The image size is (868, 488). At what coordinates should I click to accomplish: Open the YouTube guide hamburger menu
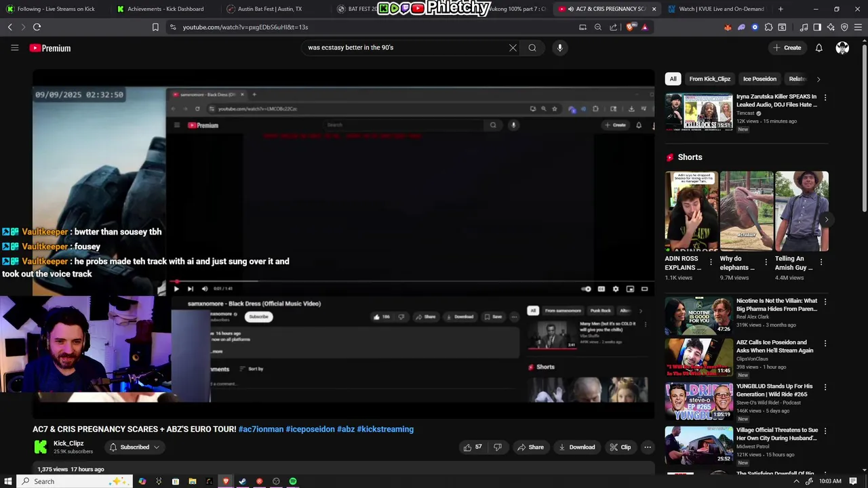click(14, 48)
